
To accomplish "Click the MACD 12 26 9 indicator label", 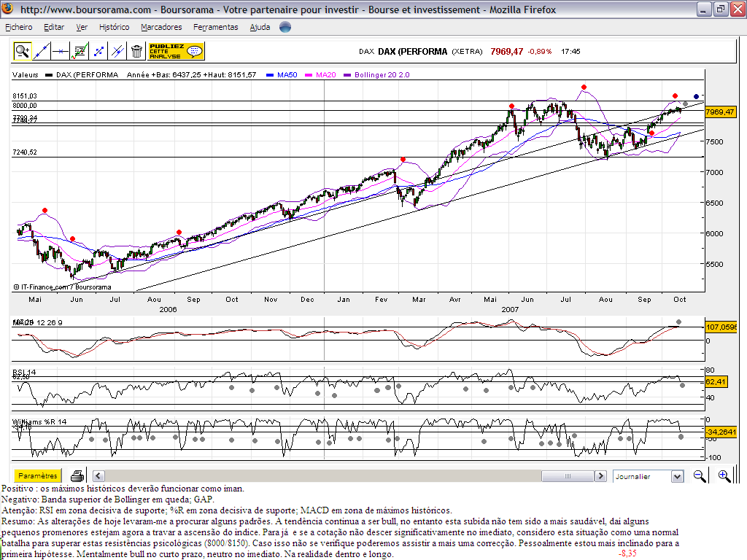I will tap(38, 322).
